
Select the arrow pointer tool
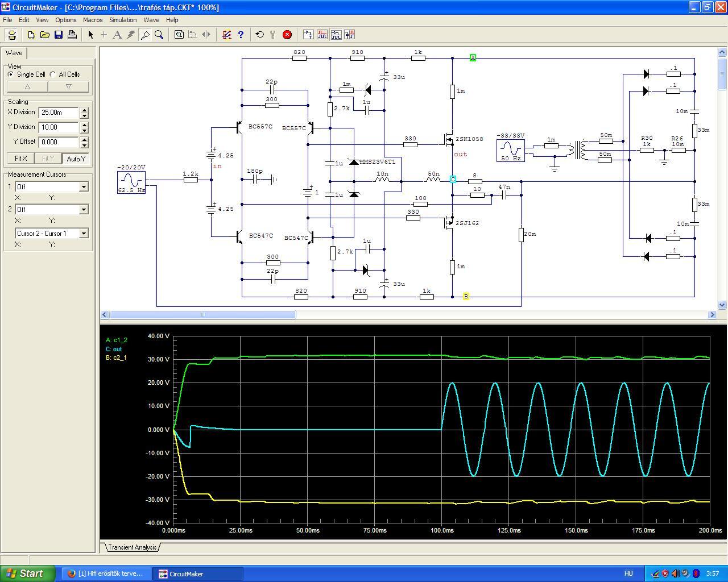click(x=90, y=35)
